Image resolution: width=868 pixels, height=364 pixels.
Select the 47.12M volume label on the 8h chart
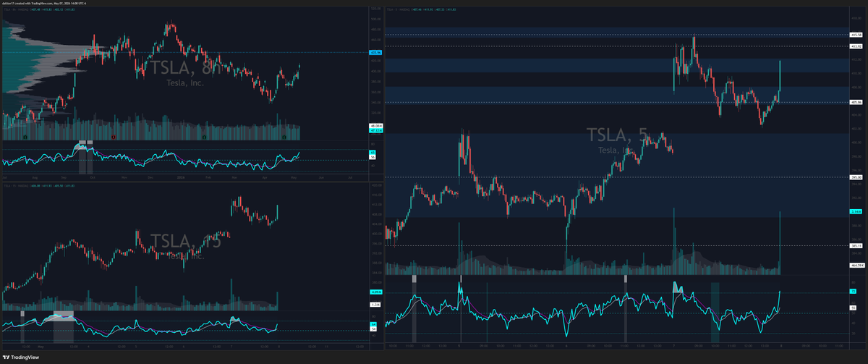(375, 130)
